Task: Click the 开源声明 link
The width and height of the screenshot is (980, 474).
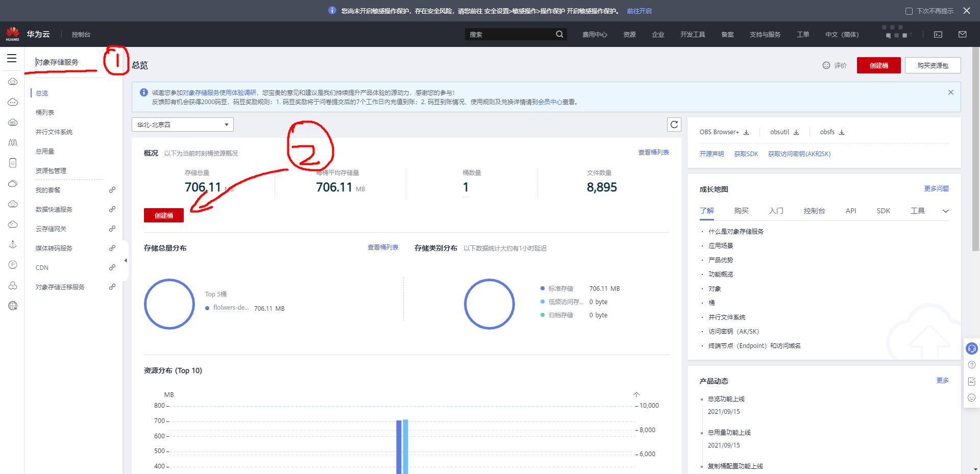Action: pos(712,154)
